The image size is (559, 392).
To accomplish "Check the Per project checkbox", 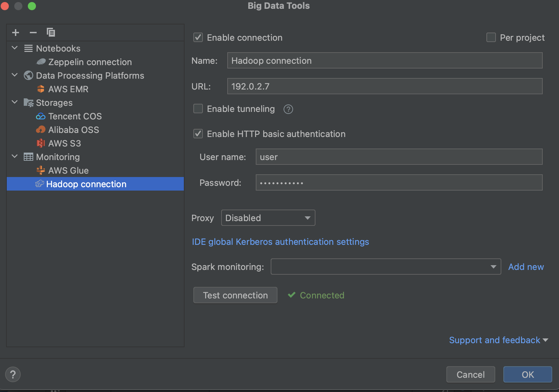I will click(x=491, y=37).
